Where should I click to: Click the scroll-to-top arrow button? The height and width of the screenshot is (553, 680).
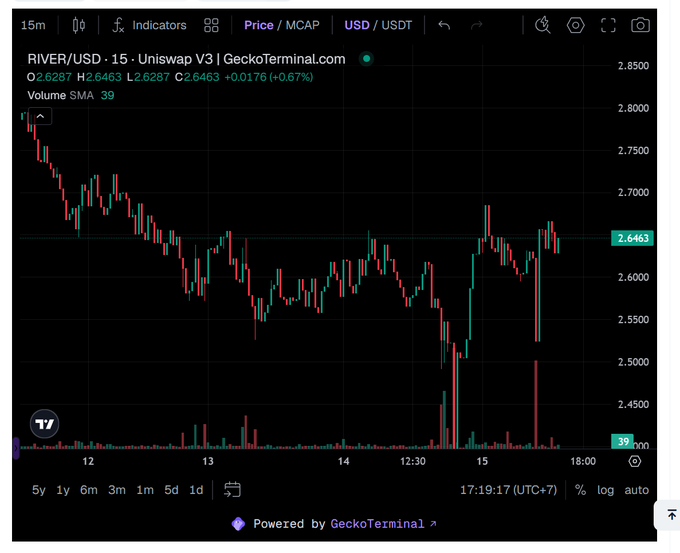click(x=672, y=515)
